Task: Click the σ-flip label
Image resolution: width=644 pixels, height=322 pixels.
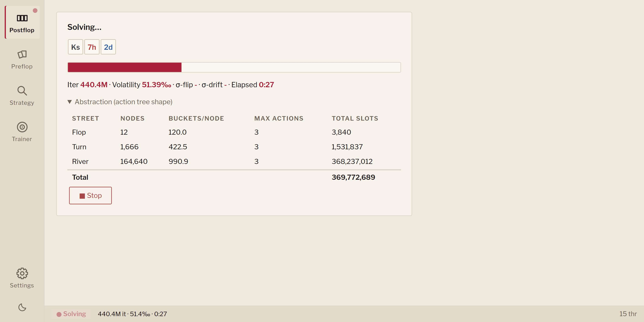Action: click(184, 85)
